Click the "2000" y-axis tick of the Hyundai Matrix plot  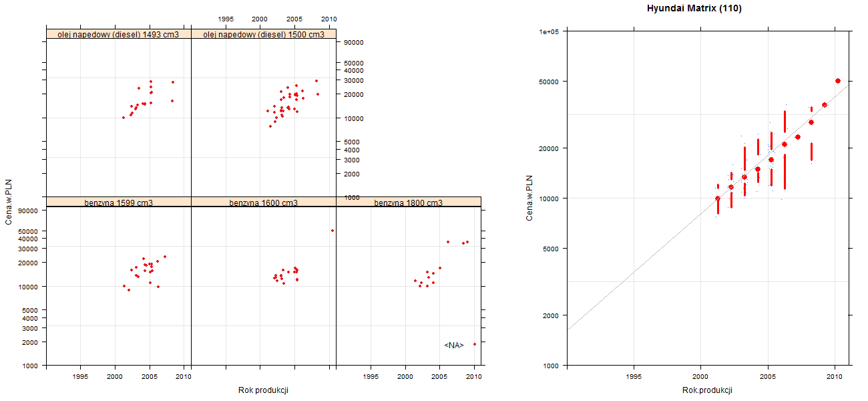(551, 315)
